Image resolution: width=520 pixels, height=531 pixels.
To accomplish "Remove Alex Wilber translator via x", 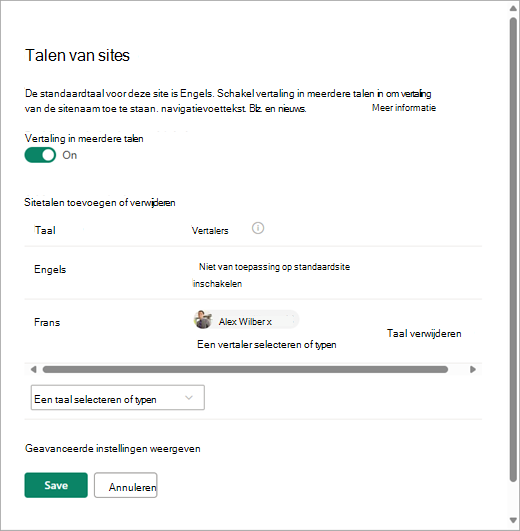I will 269,322.
